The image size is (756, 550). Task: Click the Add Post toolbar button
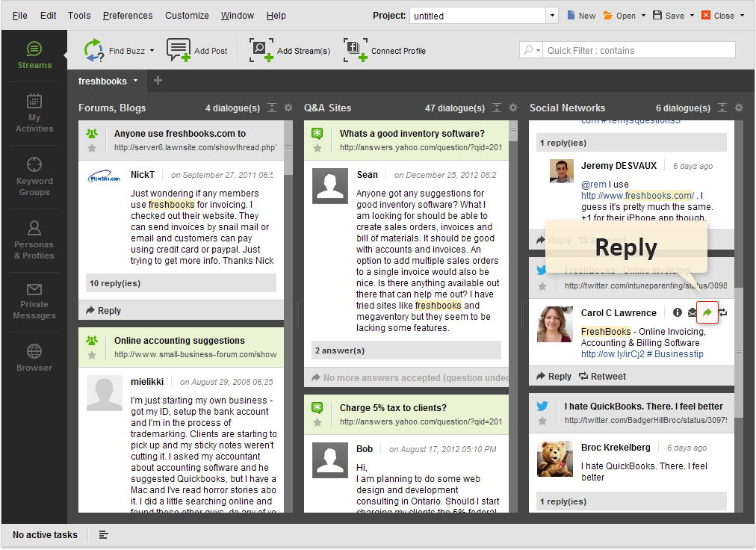196,51
